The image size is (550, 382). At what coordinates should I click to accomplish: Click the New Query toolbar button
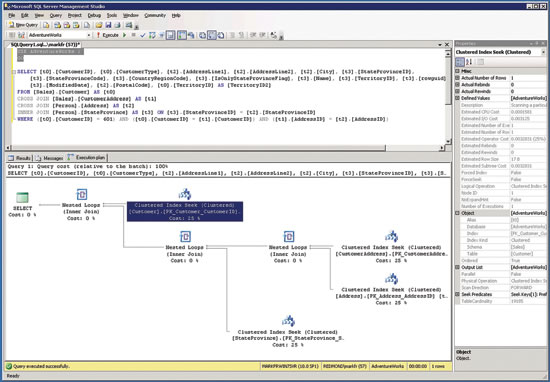click(x=23, y=25)
